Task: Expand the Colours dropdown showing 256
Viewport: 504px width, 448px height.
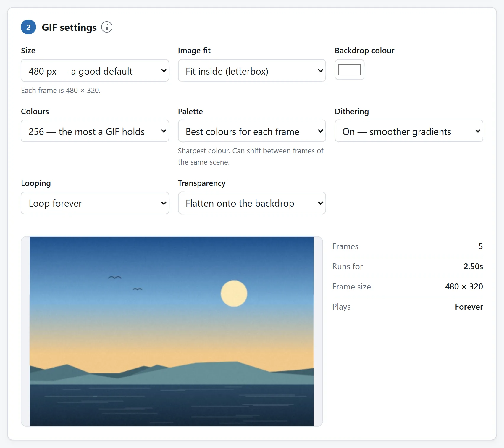Action: tap(95, 131)
